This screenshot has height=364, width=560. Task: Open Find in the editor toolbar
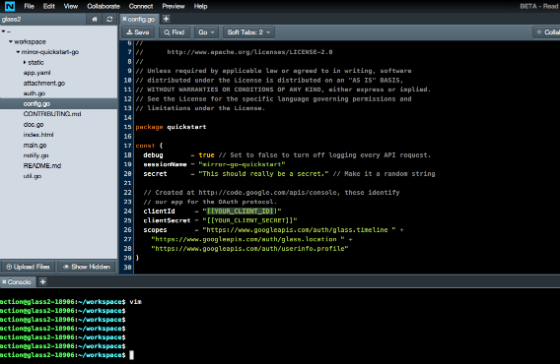(x=174, y=32)
